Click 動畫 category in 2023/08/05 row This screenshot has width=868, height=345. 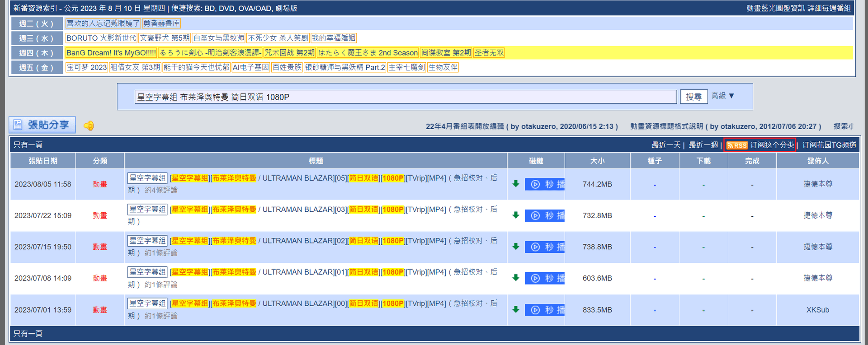click(100, 184)
